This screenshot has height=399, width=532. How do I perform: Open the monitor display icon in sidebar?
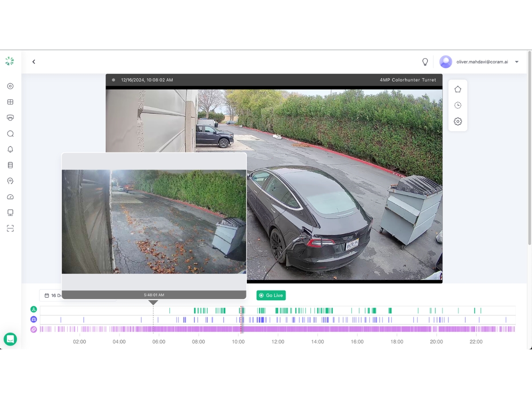tap(10, 212)
